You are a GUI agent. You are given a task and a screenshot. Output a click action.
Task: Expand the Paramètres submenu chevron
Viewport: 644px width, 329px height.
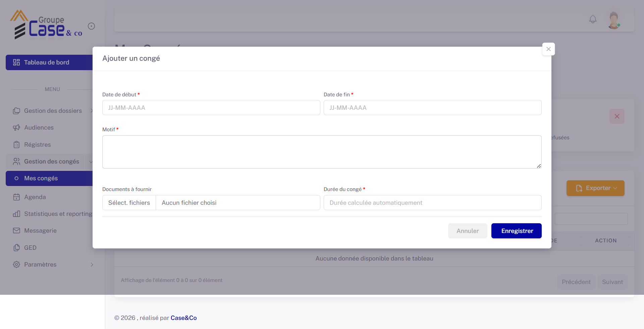pyautogui.click(x=92, y=265)
